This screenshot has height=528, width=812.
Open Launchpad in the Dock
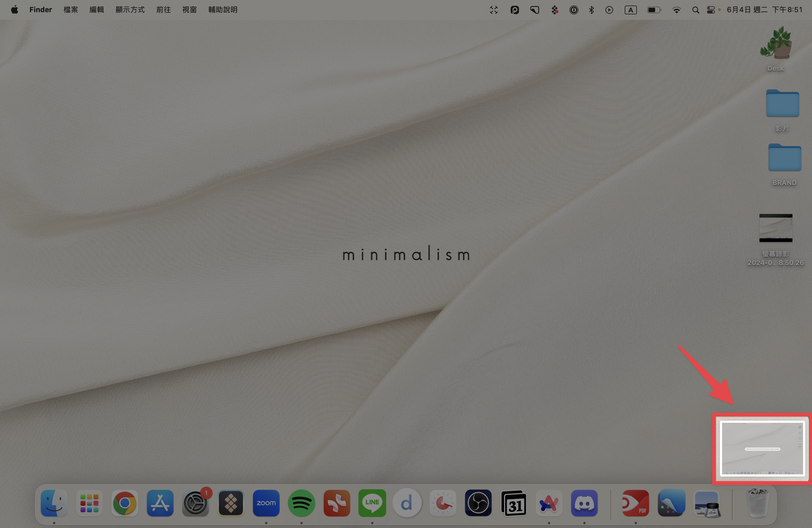[x=89, y=503]
